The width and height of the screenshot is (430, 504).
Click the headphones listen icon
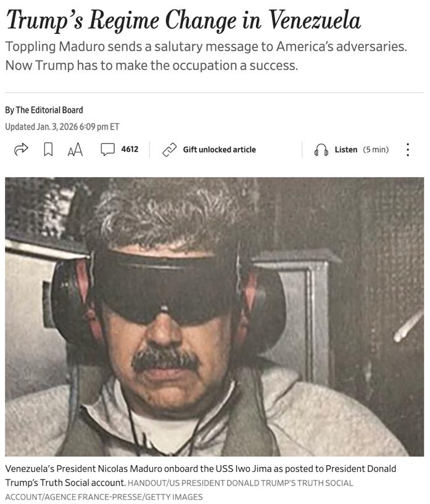tap(321, 150)
